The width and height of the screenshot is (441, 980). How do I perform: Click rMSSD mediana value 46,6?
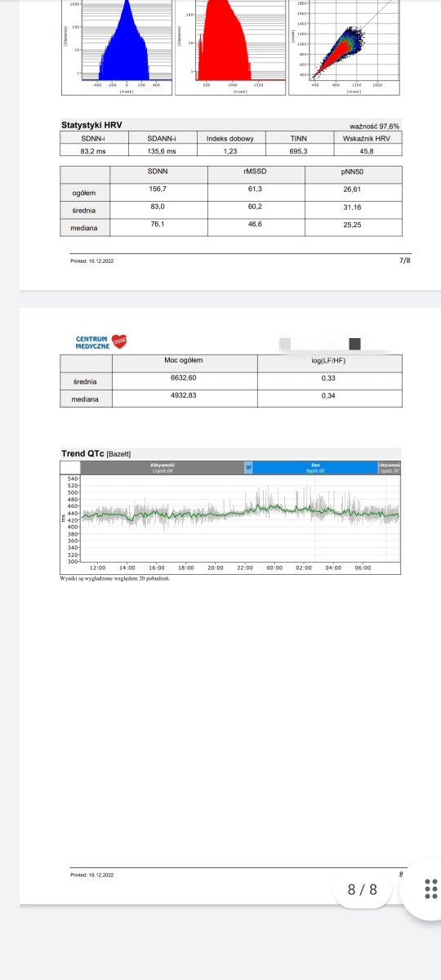[256, 225]
